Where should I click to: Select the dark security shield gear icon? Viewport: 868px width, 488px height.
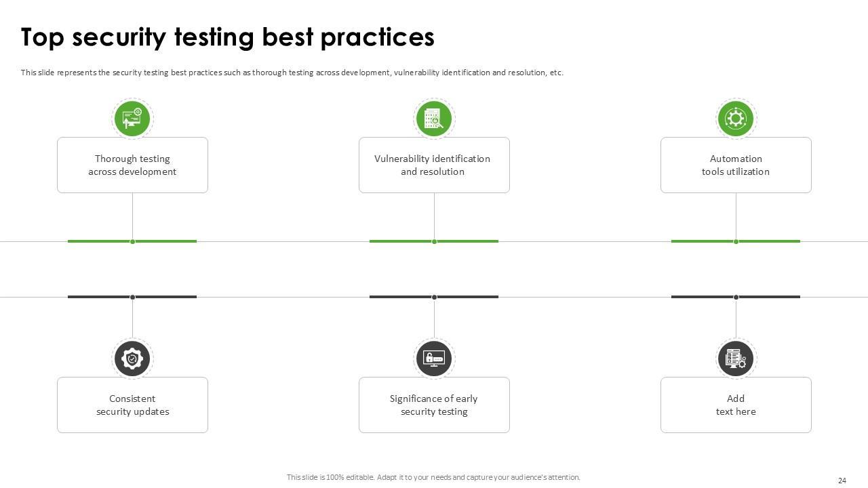point(132,359)
